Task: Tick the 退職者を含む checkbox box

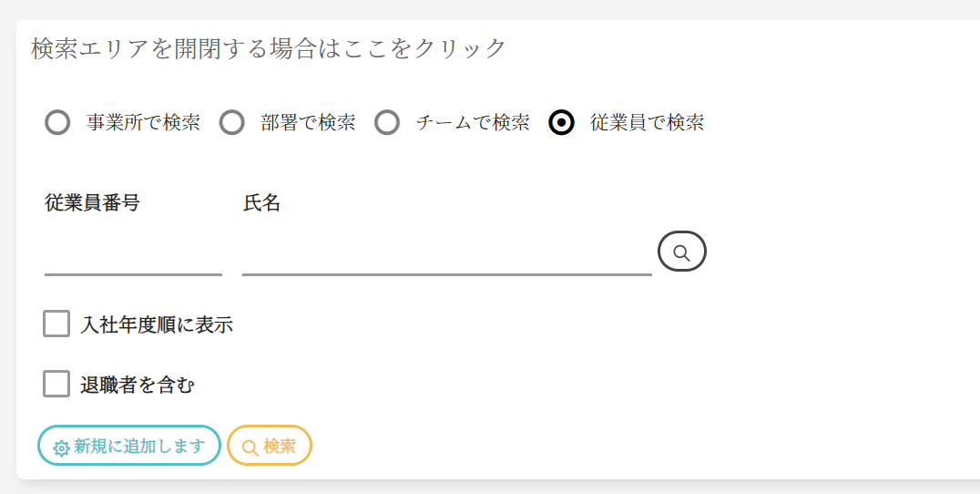Action: (x=56, y=384)
